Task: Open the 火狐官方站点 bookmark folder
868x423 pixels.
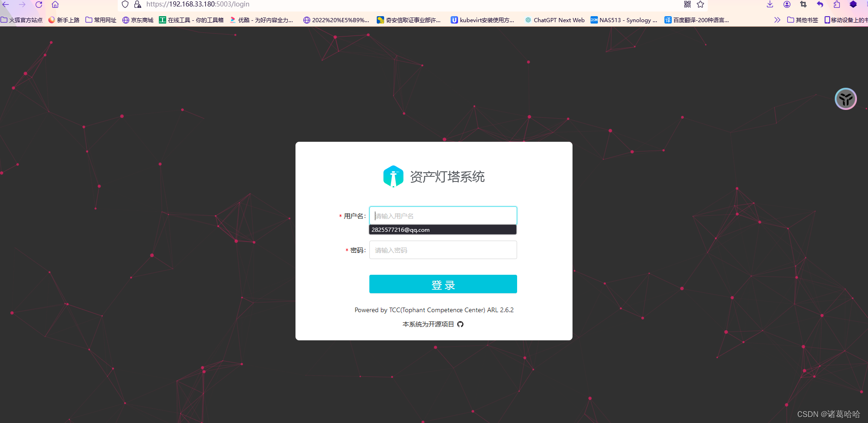Action: pyautogui.click(x=22, y=20)
